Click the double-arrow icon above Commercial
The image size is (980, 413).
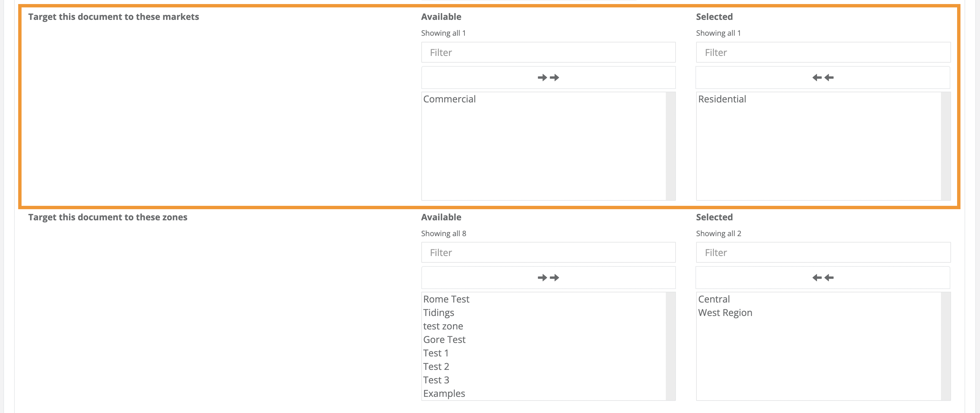click(x=548, y=77)
